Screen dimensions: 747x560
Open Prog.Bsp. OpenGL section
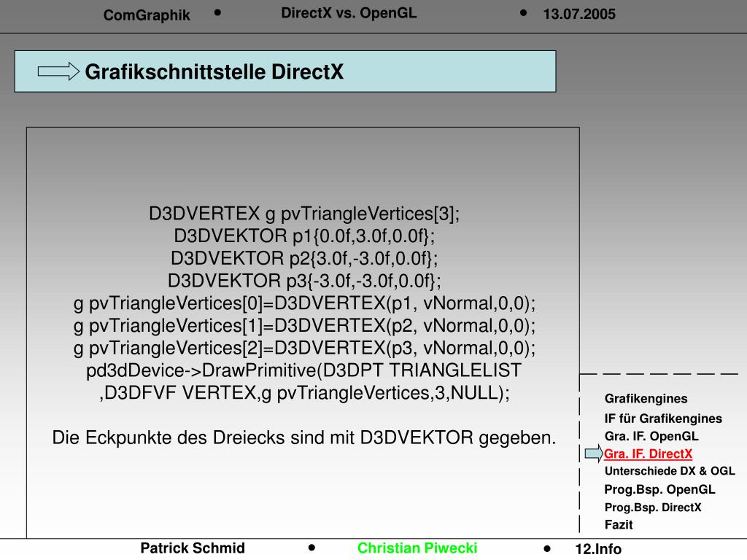point(659,489)
